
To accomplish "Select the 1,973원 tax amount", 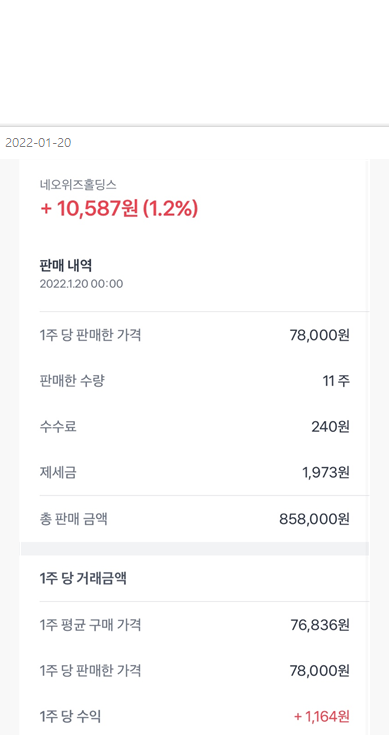I will tap(326, 472).
